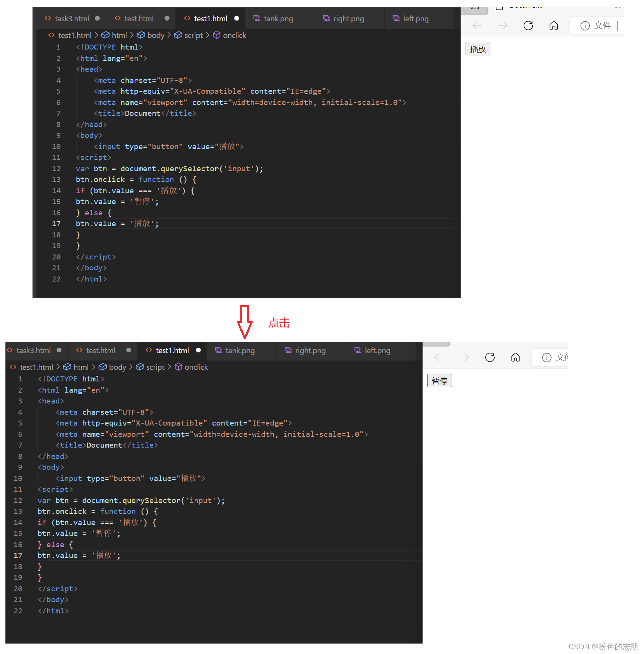Select test1.html tab in top editor
This screenshot has height=654, width=644.
(x=211, y=19)
